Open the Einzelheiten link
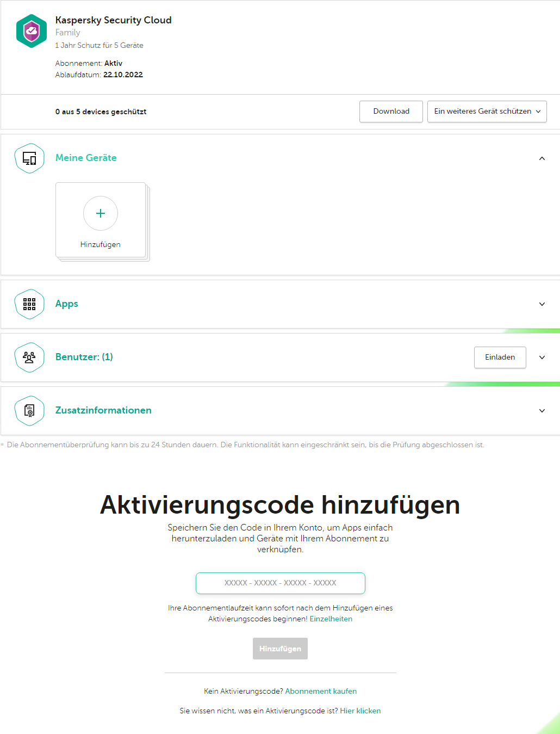Image resolution: width=560 pixels, height=734 pixels. click(x=331, y=619)
